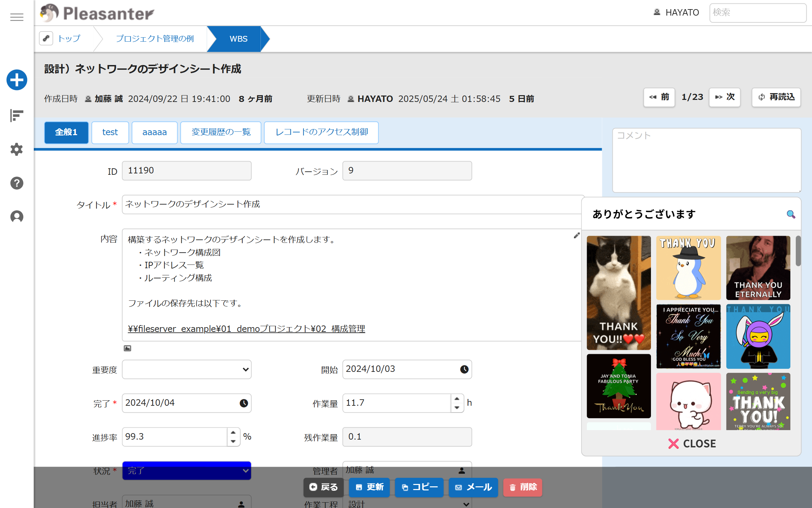812x508 pixels.
Task: Open help via the question mark icon
Action: pyautogui.click(x=16, y=183)
